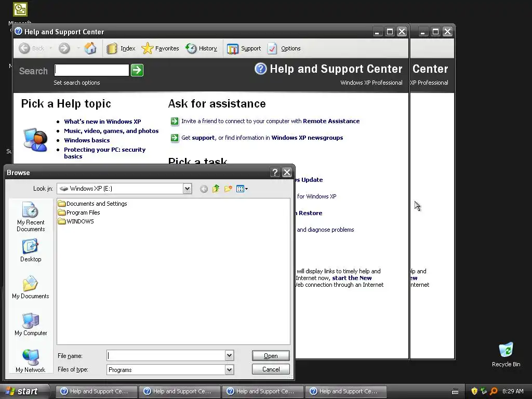Screen dimensions: 532x399
Task: Select the WINDOWS folder
Action: pyautogui.click(x=76, y=221)
